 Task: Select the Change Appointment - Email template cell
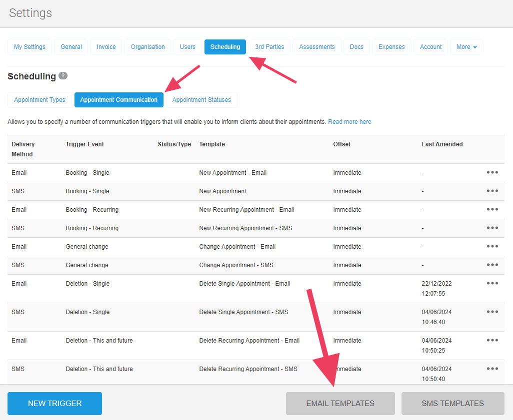point(237,246)
